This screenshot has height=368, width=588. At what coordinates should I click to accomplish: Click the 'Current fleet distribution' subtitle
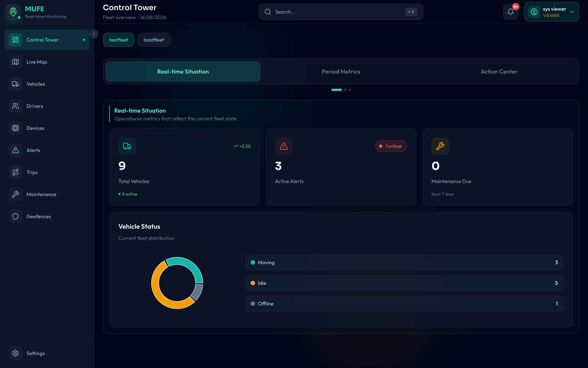[146, 238]
